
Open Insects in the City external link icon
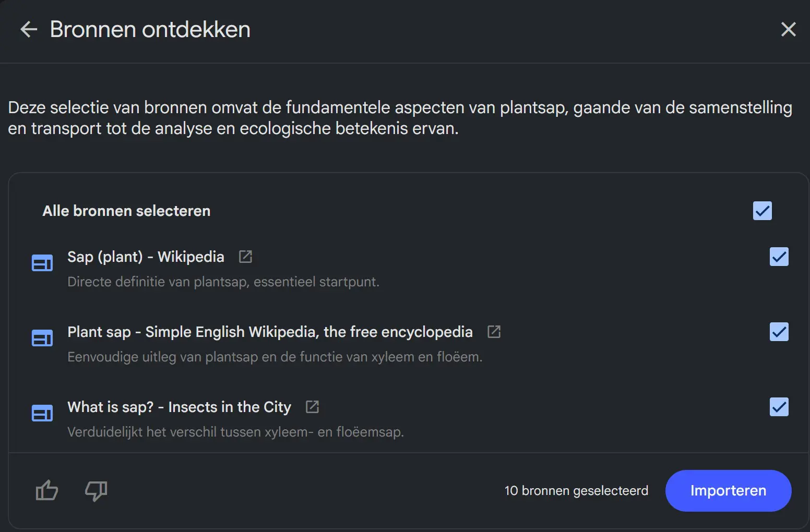[312, 407]
